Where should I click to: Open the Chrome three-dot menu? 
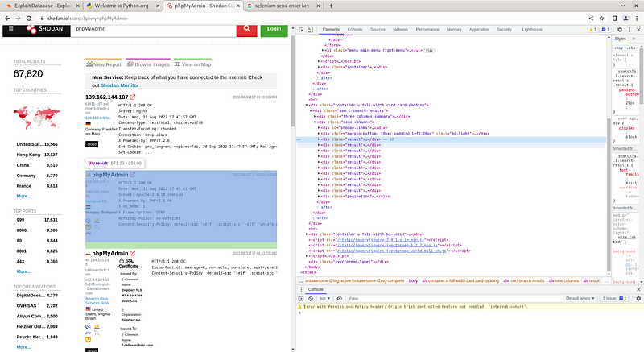pos(637,18)
